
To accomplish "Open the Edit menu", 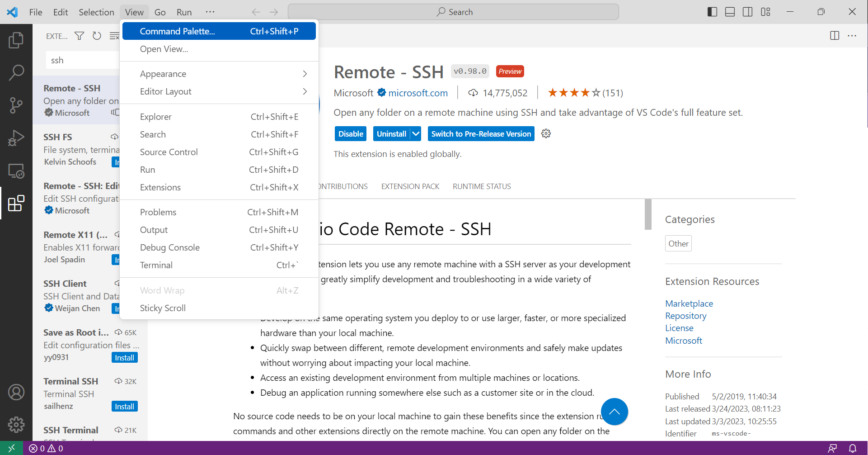I will 61,12.
